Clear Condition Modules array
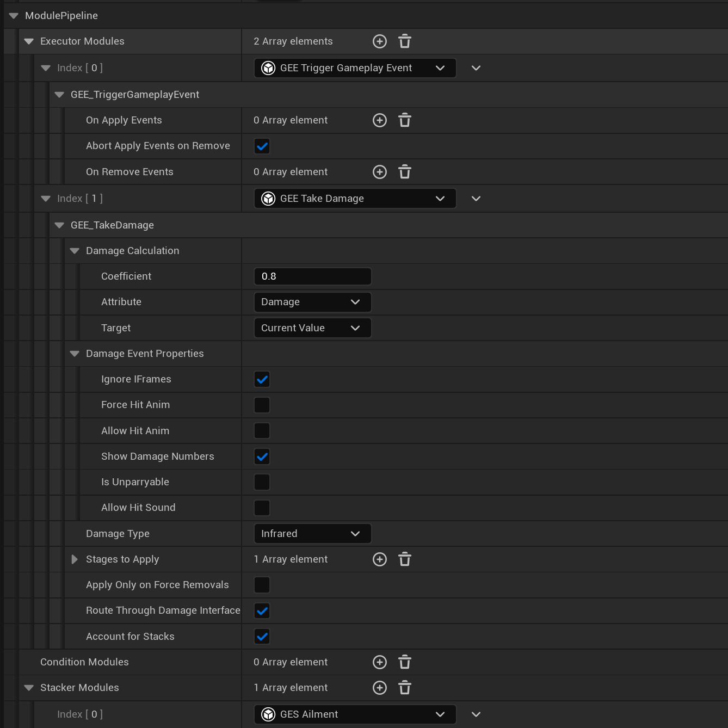 click(405, 662)
